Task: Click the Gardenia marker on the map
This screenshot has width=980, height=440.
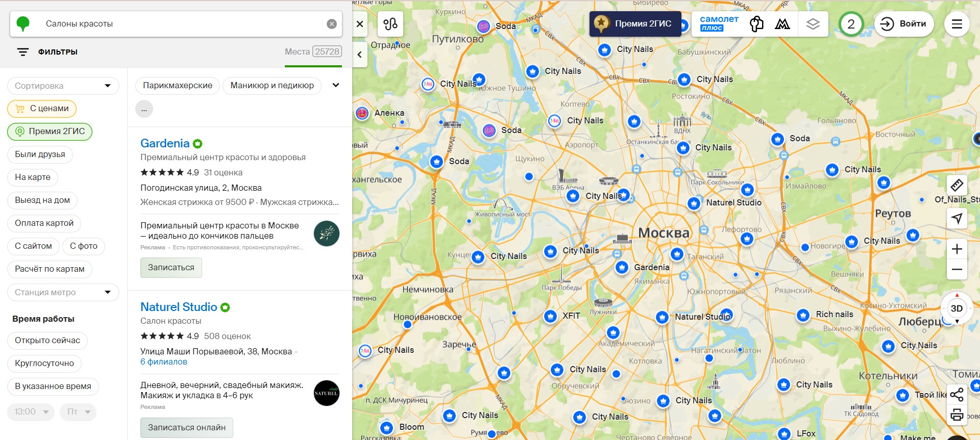Action: click(622, 267)
